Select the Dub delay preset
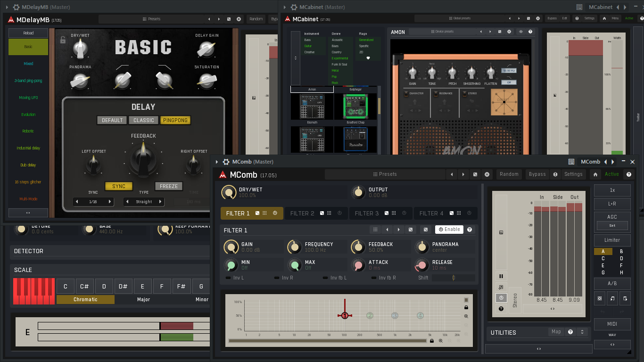The width and height of the screenshot is (644, 362). pyautogui.click(x=28, y=165)
